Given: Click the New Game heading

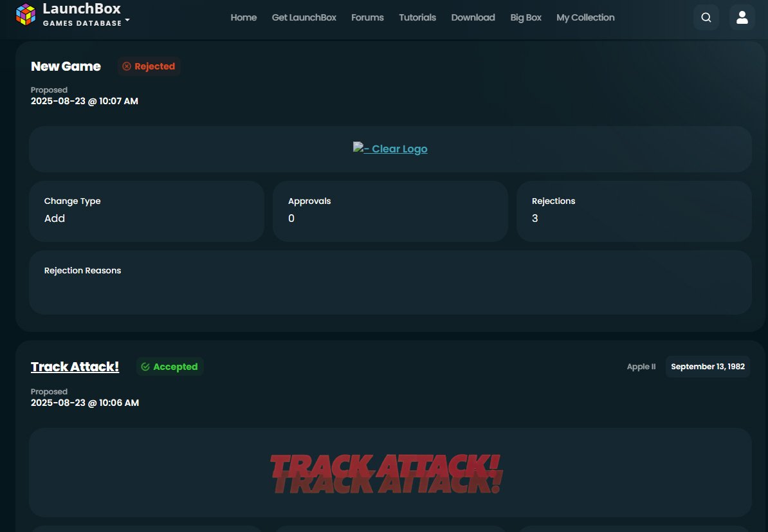Looking at the screenshot, I should [x=66, y=66].
